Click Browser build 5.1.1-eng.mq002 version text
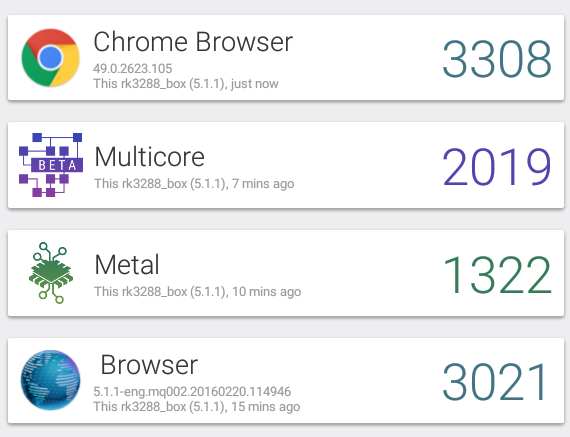Viewport: 570px width, 437px height. 192,392
